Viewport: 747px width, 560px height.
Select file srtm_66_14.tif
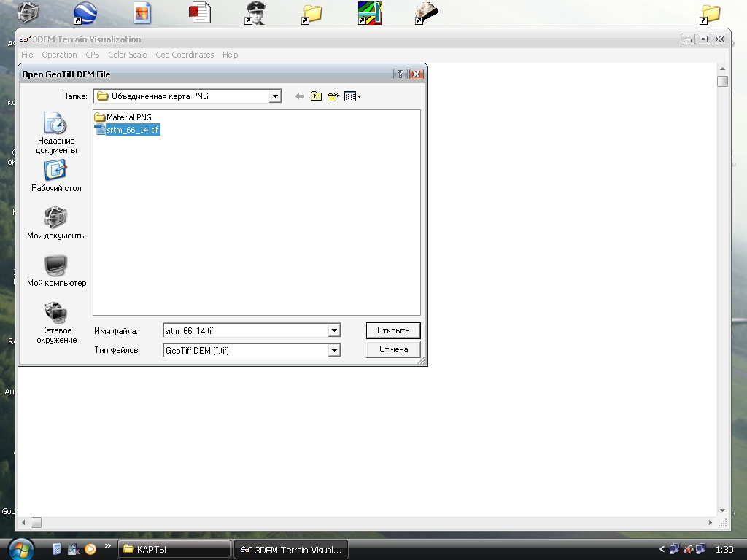127,130
